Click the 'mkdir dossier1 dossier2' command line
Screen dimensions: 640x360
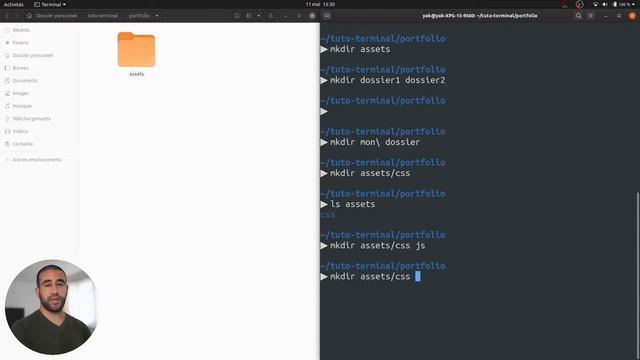pyautogui.click(x=387, y=80)
